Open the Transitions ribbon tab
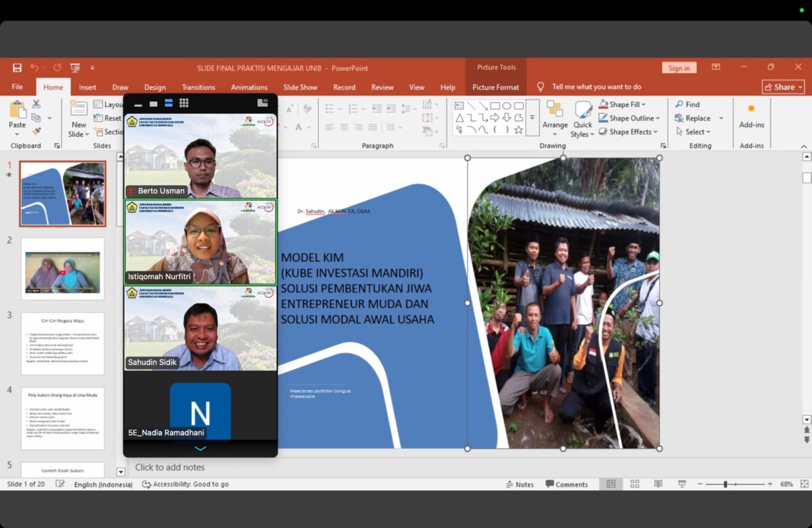Viewport: 812px width, 528px height. [x=198, y=87]
